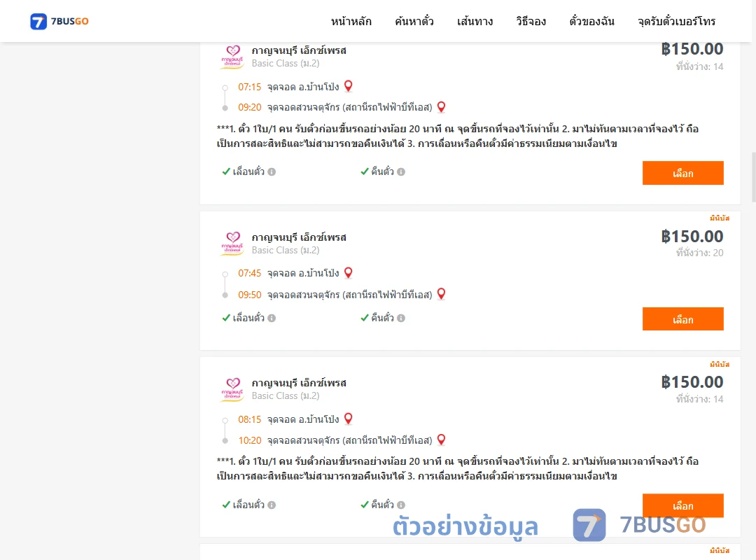Open จุดรับตั๋วเบอร์โทร navigation item
Screen dimensions: 756x560
coord(676,21)
